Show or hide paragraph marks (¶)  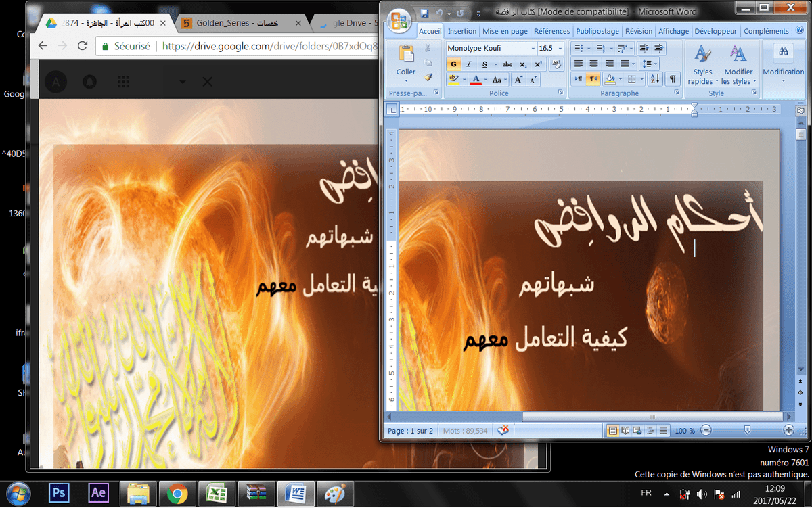(x=673, y=79)
